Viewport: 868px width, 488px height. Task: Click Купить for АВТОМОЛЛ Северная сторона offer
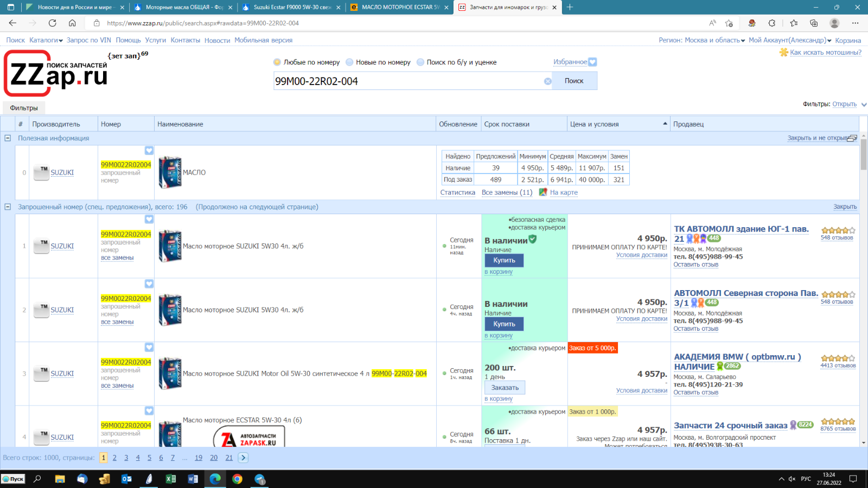504,324
